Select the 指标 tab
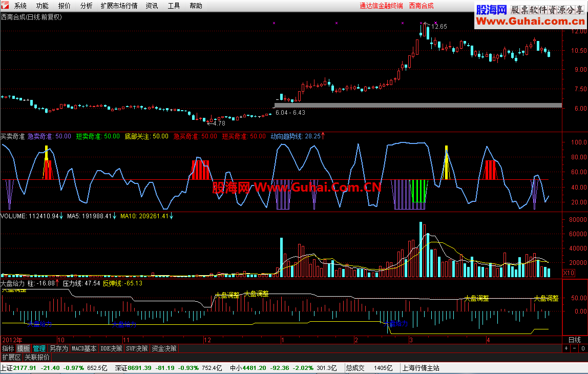The width and height of the screenshot is (588, 374). click(8, 348)
